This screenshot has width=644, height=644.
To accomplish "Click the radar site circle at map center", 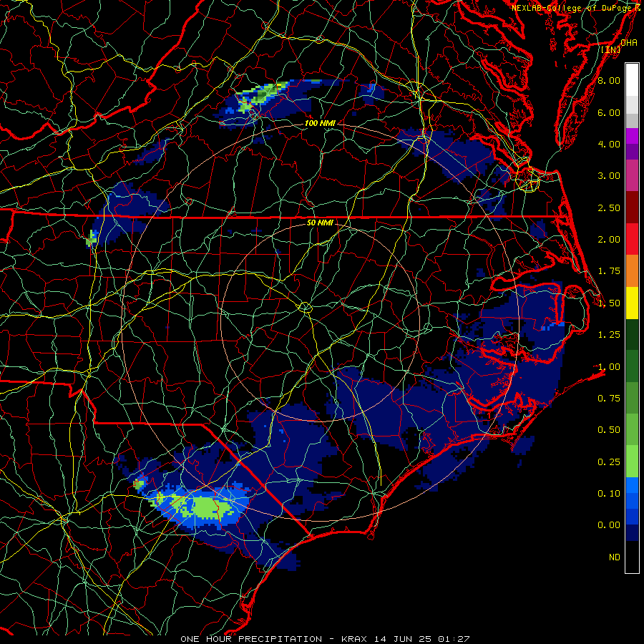I will click(x=305, y=307).
